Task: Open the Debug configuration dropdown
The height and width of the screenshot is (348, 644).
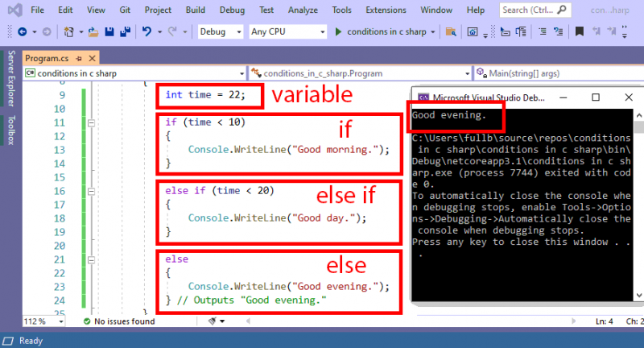Action: coord(220,31)
